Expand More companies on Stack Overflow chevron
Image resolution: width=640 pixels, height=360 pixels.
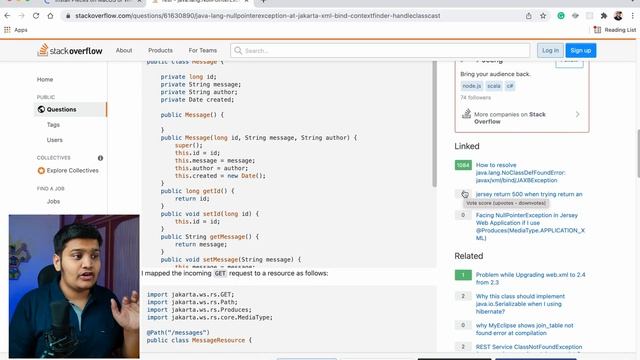click(x=577, y=114)
